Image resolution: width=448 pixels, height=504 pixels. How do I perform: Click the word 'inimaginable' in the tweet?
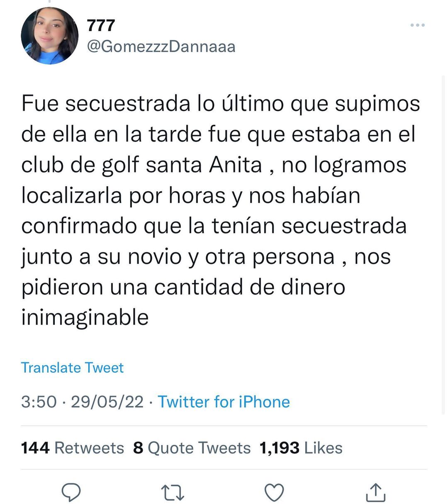(85, 317)
